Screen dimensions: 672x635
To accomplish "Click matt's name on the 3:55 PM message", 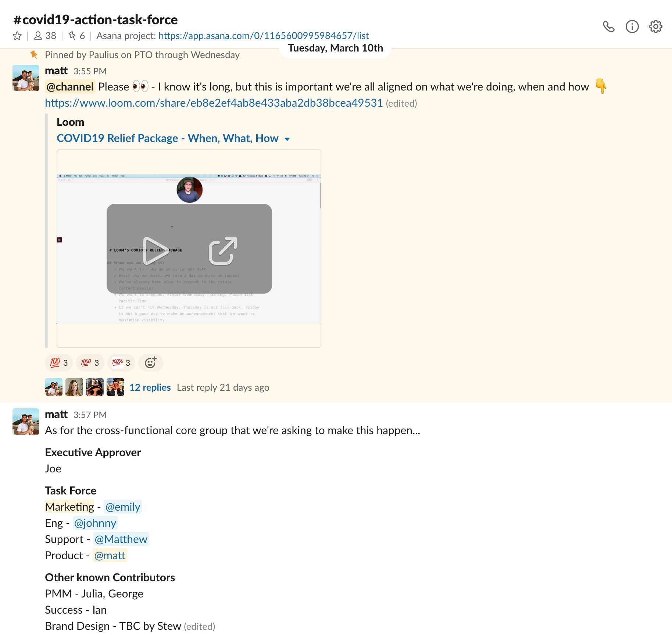I will point(56,71).
